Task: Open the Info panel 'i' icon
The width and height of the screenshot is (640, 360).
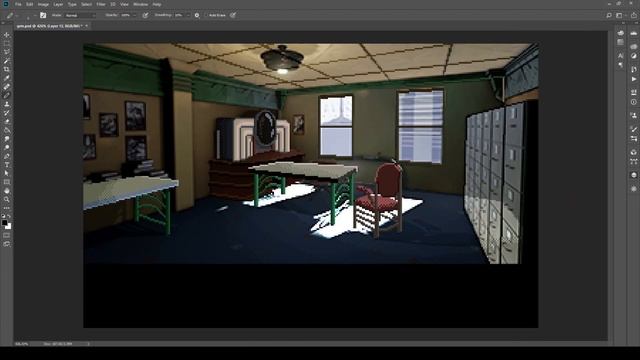Action: 633,102
